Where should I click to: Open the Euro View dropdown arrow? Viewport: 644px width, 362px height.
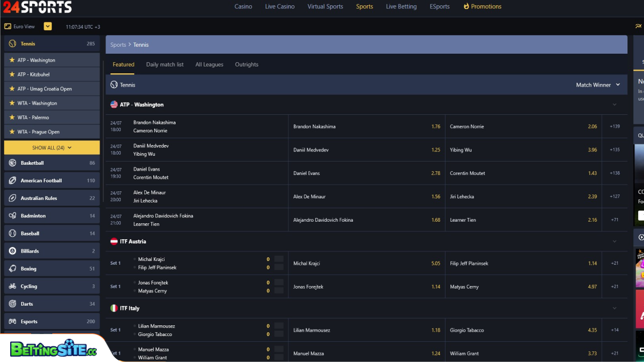pos(47,26)
